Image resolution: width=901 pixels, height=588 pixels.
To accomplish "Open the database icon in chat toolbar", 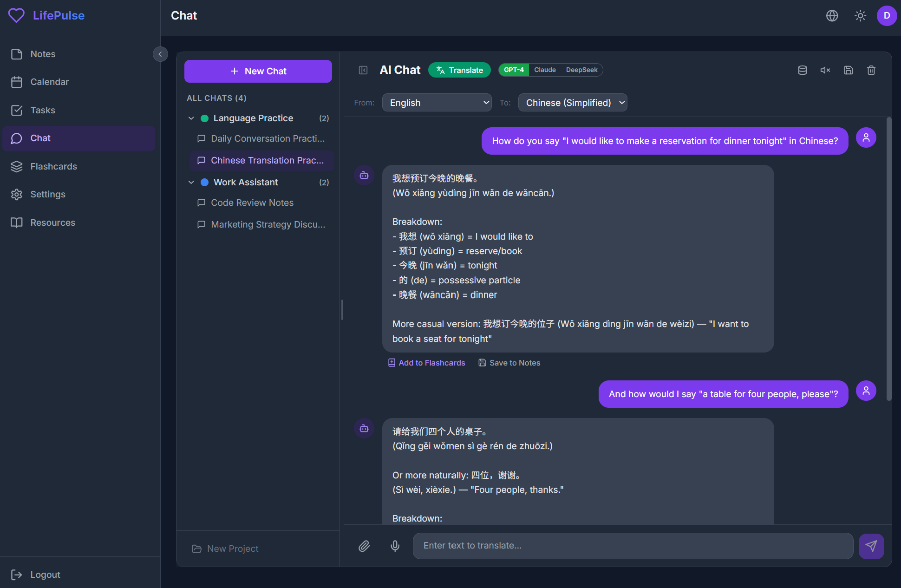I will coord(802,70).
